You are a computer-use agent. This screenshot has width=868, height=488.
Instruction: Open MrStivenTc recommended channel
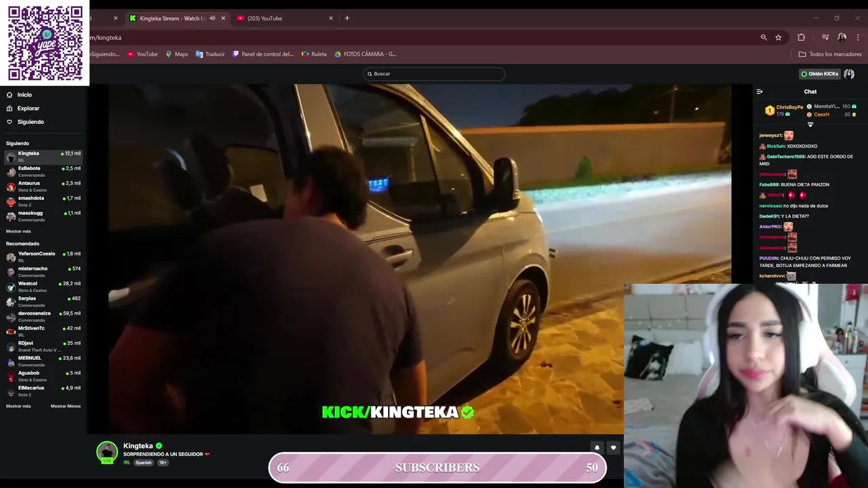pos(43,331)
